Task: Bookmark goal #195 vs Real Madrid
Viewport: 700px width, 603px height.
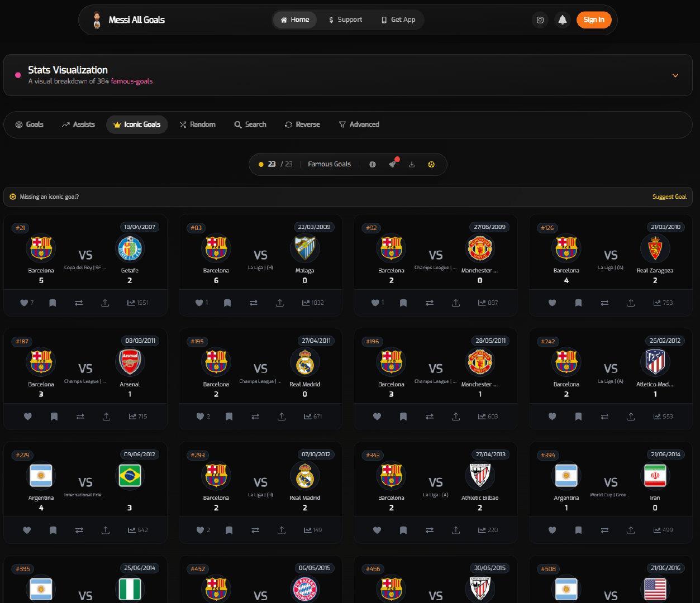Action: pyautogui.click(x=229, y=417)
